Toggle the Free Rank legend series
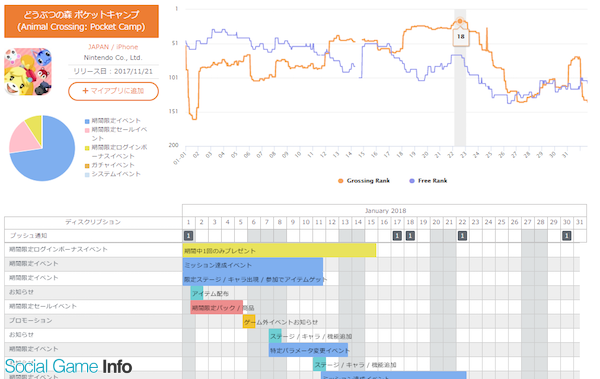 [428, 181]
